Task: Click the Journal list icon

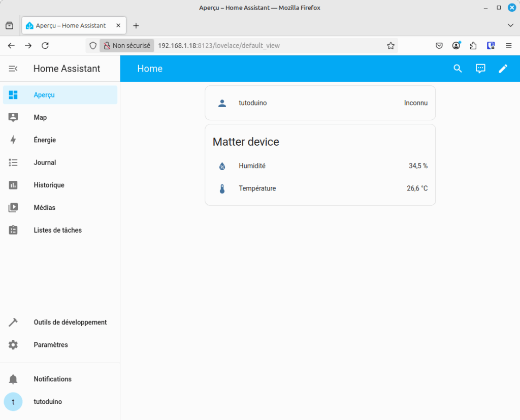Action: pyautogui.click(x=13, y=163)
